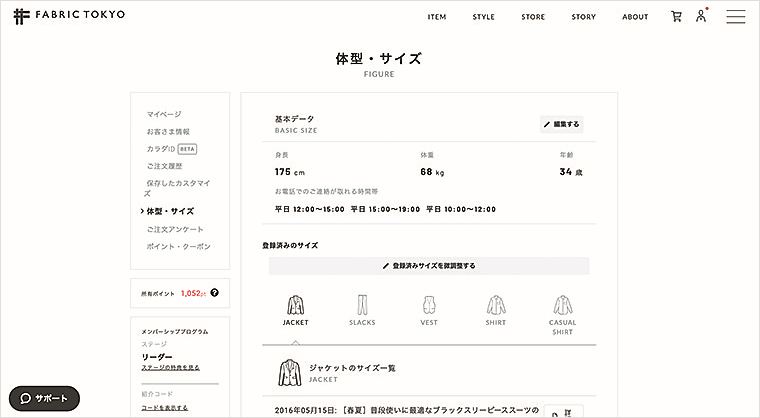Open the STORY menu
This screenshot has width=760, height=418.
coord(584,17)
